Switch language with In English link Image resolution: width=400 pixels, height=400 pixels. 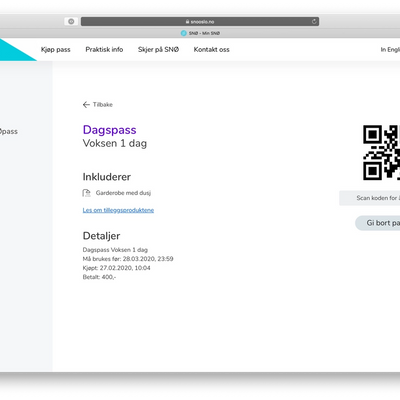[x=390, y=49]
